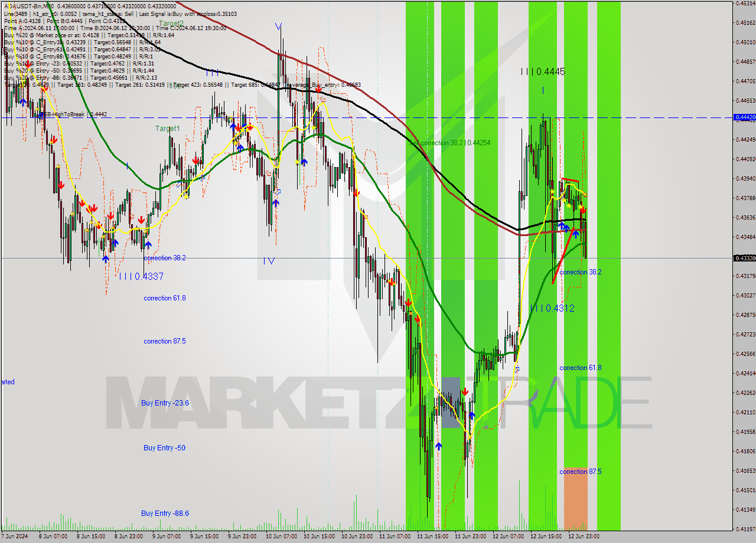Click the 0.45314 price axis label
The image size is (756, 543).
(x=744, y=4)
